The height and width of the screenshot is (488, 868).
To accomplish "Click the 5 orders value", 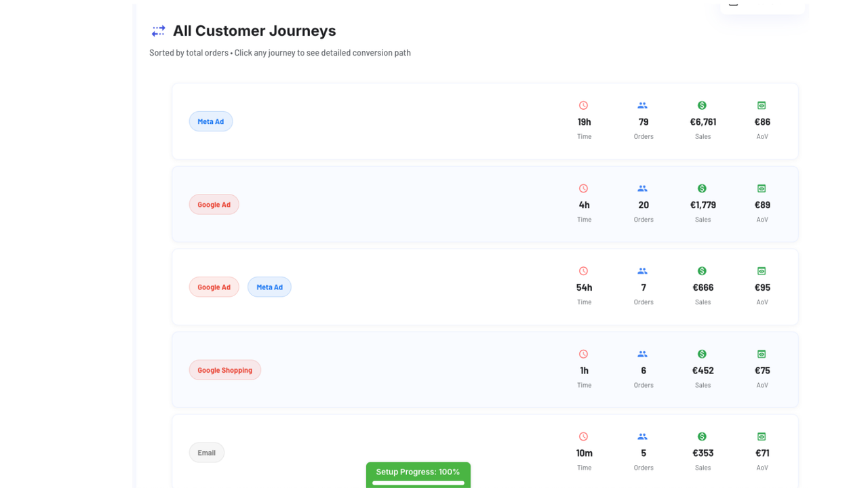I will coord(644,453).
